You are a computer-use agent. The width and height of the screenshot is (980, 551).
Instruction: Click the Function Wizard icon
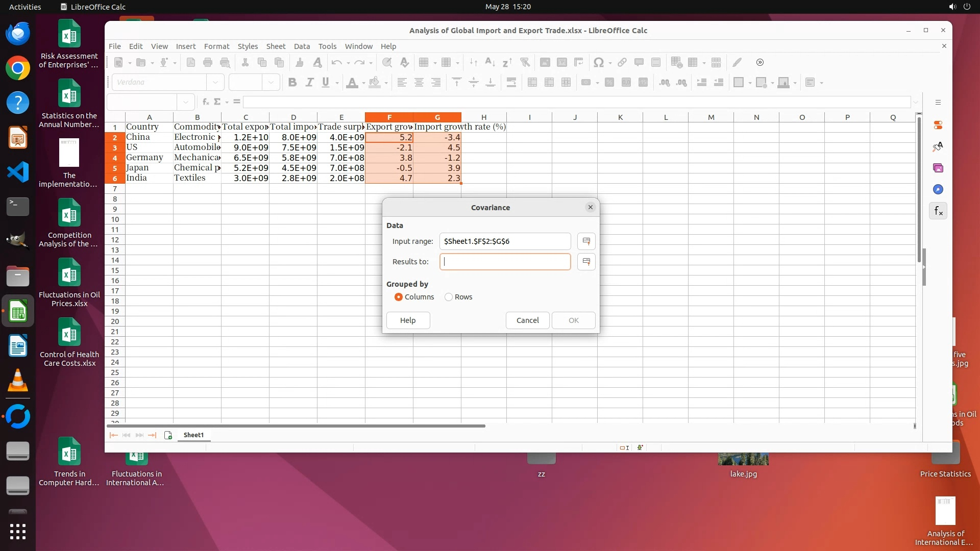205,102
